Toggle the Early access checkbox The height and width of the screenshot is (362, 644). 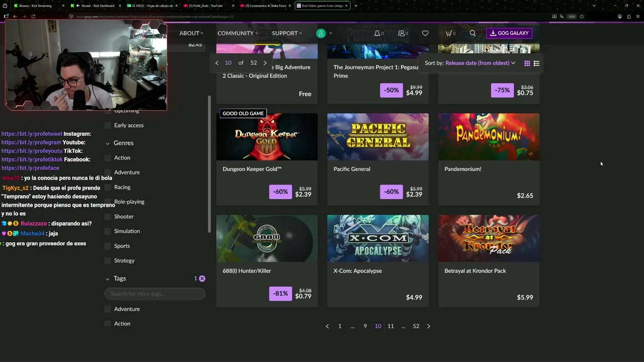click(108, 126)
